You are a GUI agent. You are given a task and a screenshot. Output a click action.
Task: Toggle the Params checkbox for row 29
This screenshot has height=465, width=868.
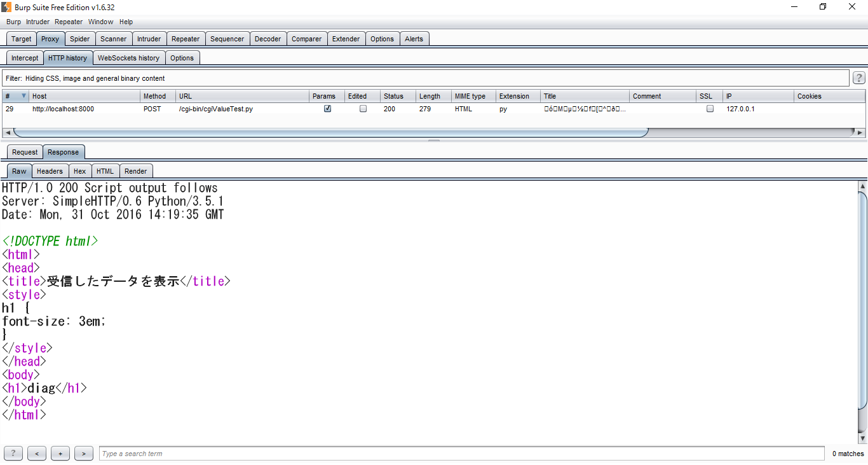click(x=327, y=109)
